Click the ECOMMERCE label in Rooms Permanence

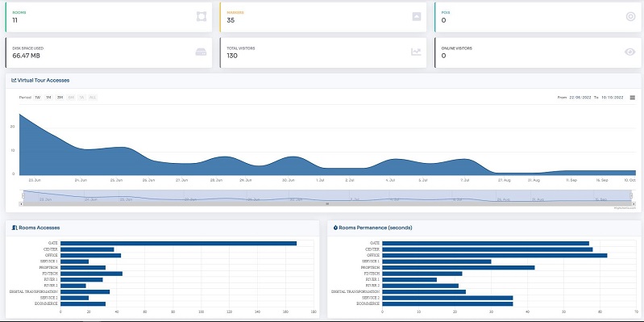click(368, 304)
